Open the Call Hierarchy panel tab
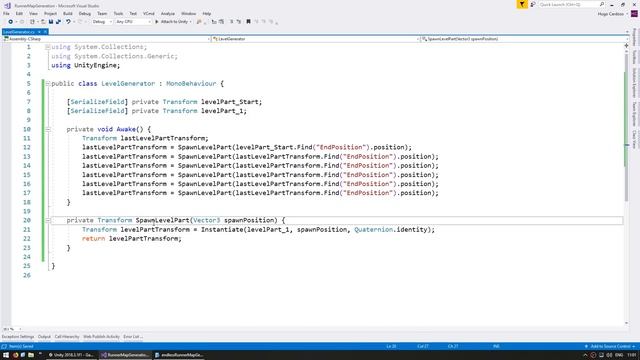 67,337
